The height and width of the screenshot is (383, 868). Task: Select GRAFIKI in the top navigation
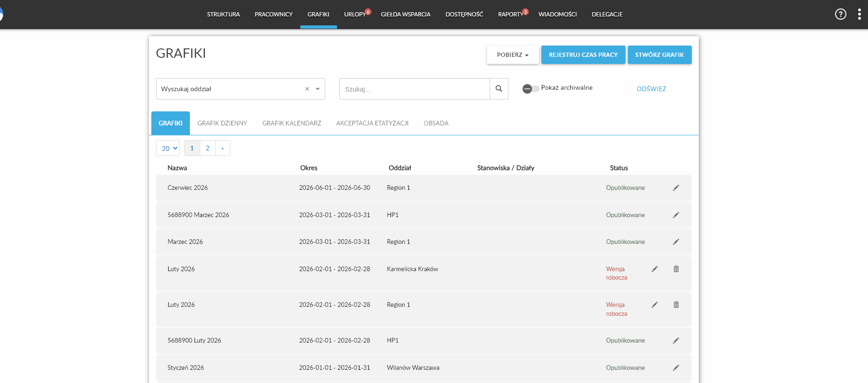click(x=318, y=15)
